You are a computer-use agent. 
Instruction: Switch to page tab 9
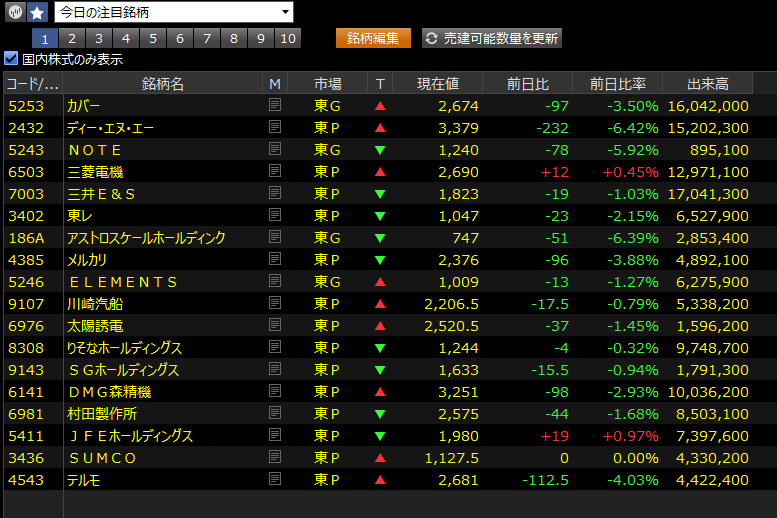261,38
